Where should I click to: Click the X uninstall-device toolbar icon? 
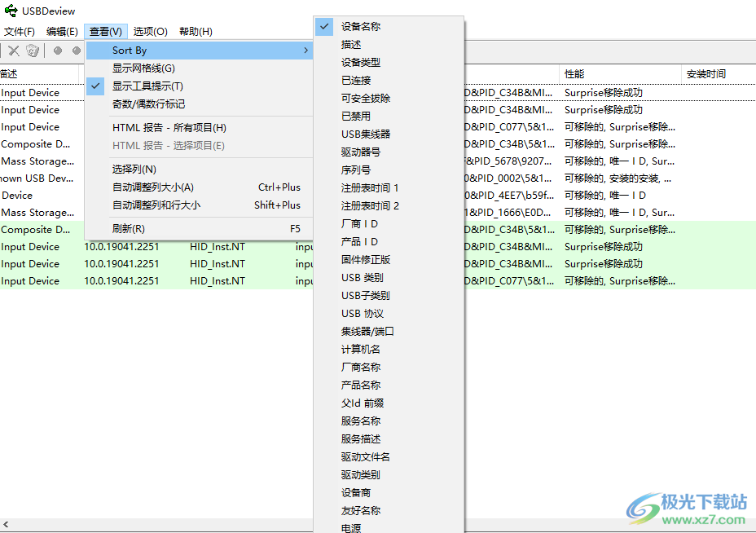click(x=13, y=50)
